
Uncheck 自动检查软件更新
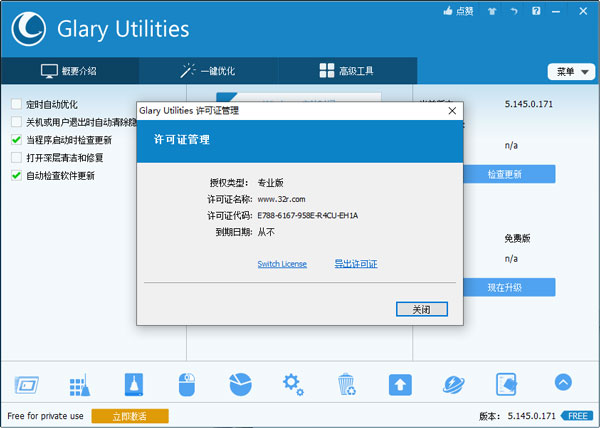pos(16,176)
